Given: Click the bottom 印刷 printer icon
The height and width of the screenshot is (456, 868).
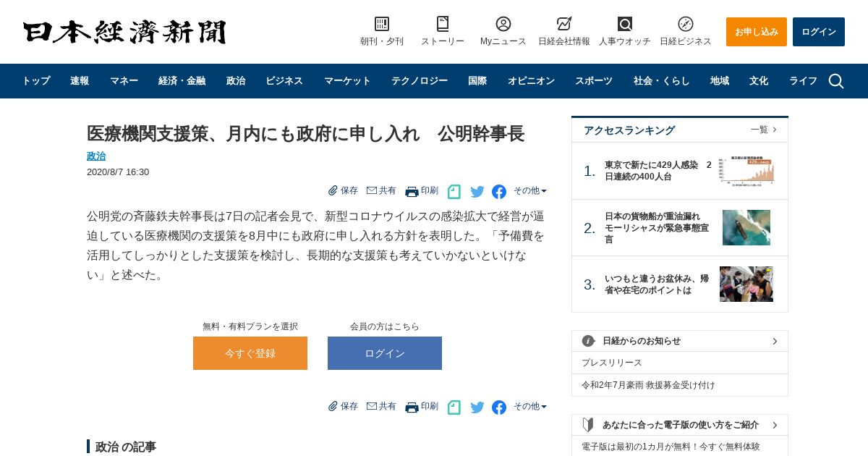Looking at the screenshot, I should pos(412,407).
